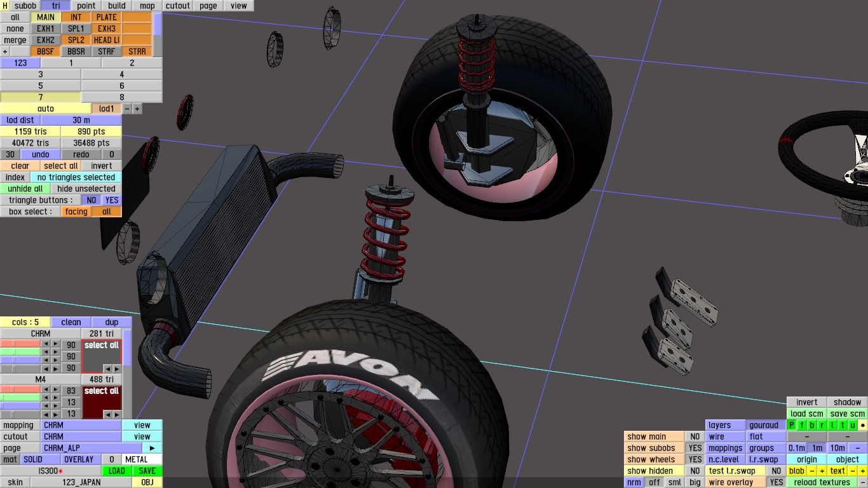Click the minus button beside reload textures
The image size is (868, 488).
(863, 482)
